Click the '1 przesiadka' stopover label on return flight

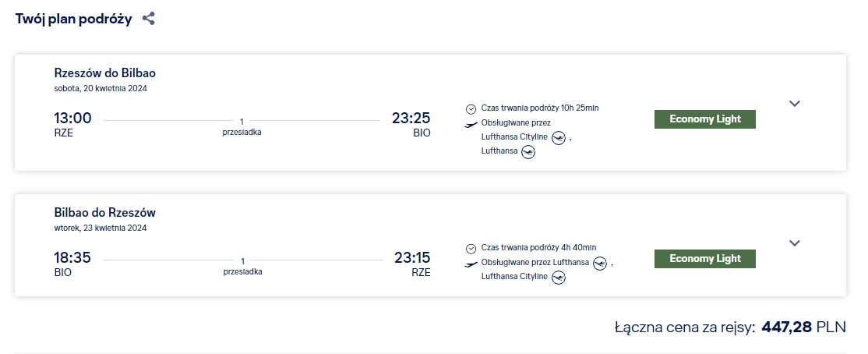point(242,267)
